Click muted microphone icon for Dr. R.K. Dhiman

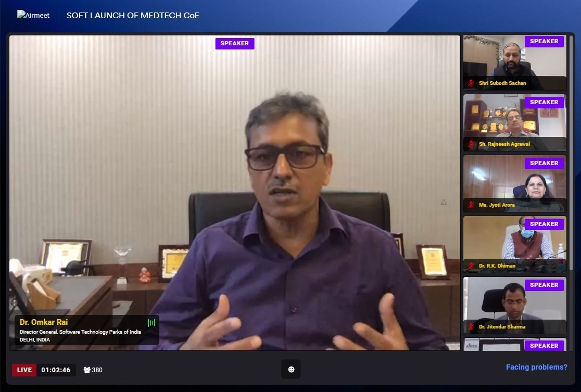pos(471,265)
